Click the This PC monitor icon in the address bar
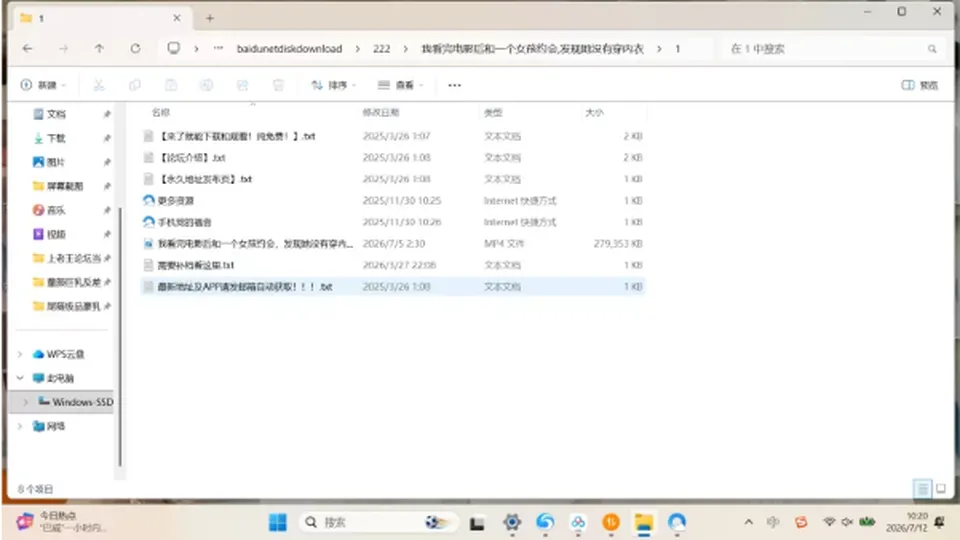This screenshot has height=540, width=960. pos(174,48)
